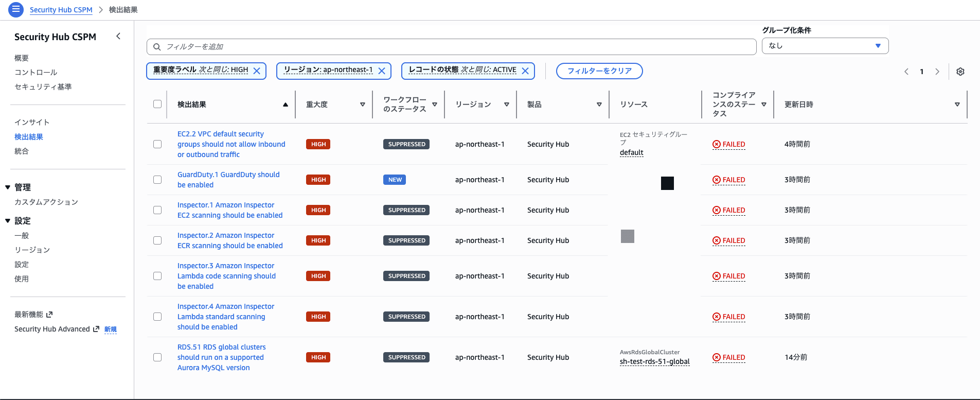The image size is (980, 400).
Task: Open the グループ化条件 dropdown
Action: click(825, 46)
